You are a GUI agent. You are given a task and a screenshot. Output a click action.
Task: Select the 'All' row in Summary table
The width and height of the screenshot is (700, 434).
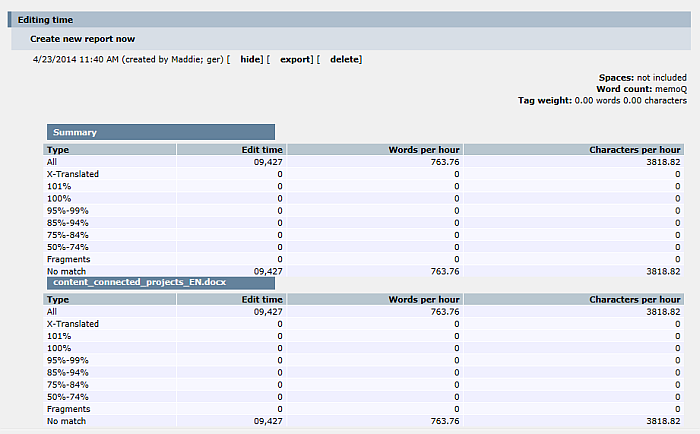coord(52,161)
